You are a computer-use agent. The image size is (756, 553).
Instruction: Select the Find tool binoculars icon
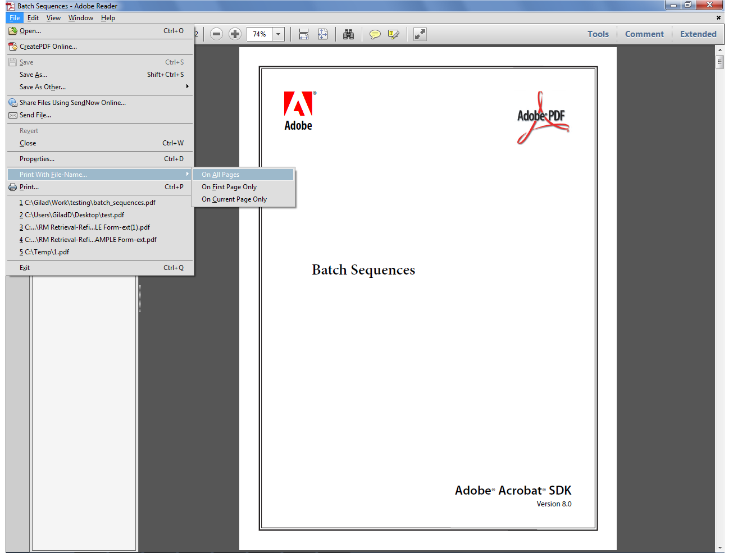[x=348, y=34]
